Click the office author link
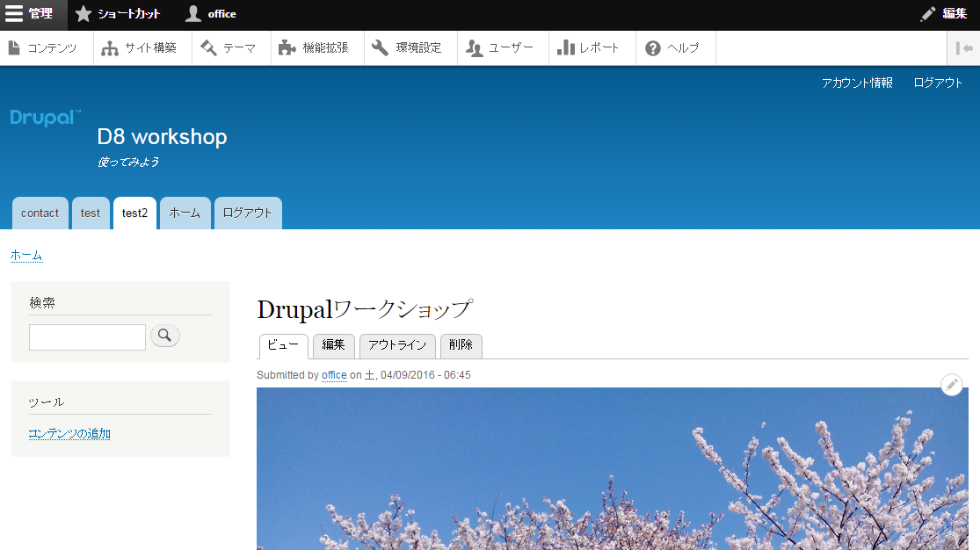980x550 pixels. pos(334,375)
